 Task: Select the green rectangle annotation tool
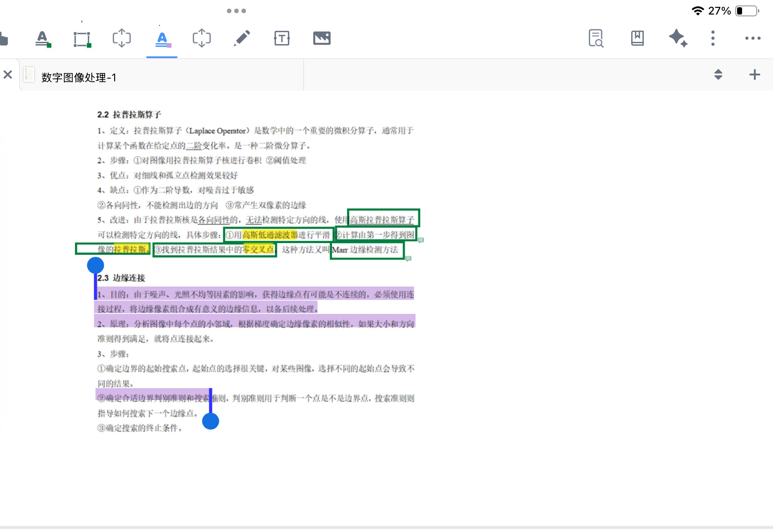pyautogui.click(x=82, y=39)
